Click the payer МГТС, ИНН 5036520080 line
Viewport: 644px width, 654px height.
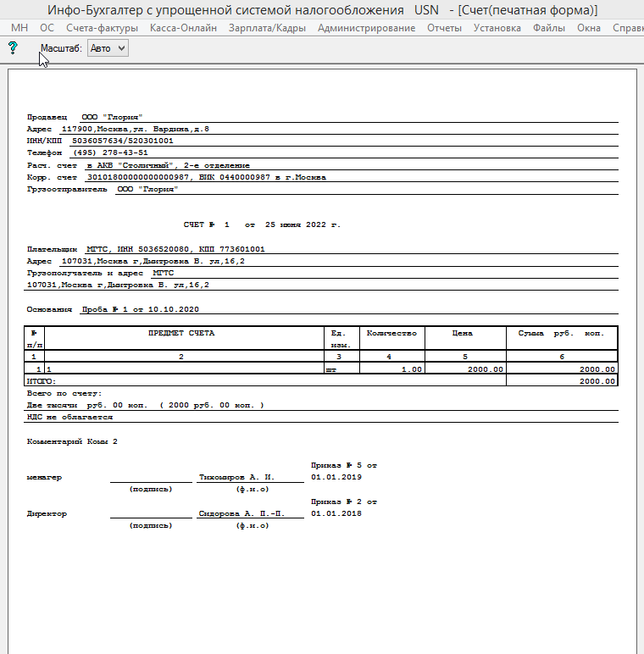pyautogui.click(x=175, y=249)
